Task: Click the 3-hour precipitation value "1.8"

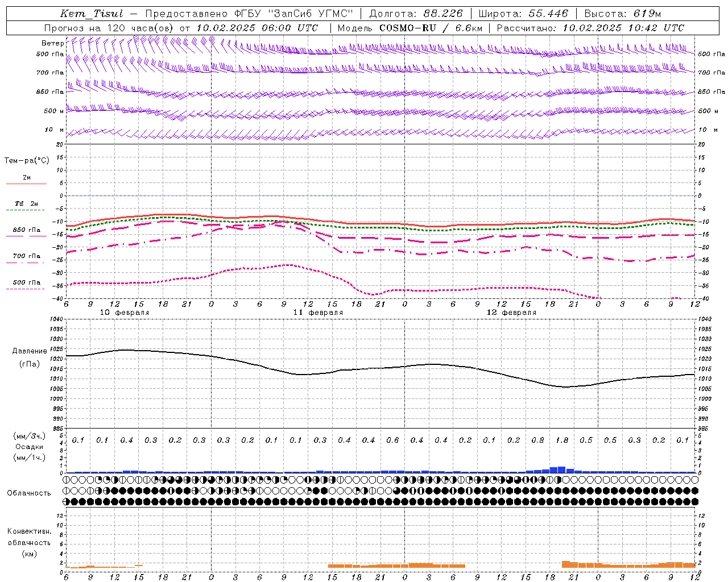Action: click(x=561, y=440)
